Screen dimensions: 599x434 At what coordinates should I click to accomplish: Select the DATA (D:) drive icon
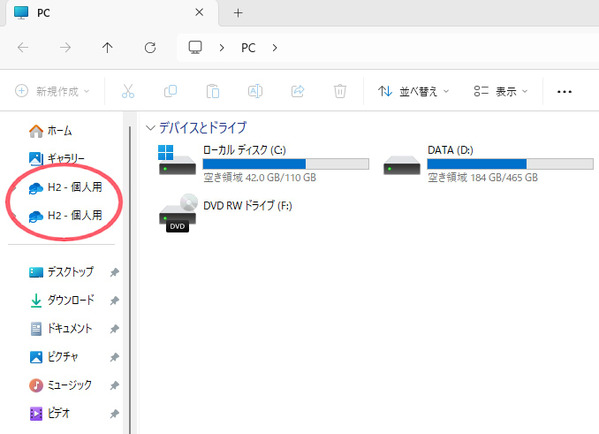coord(401,165)
